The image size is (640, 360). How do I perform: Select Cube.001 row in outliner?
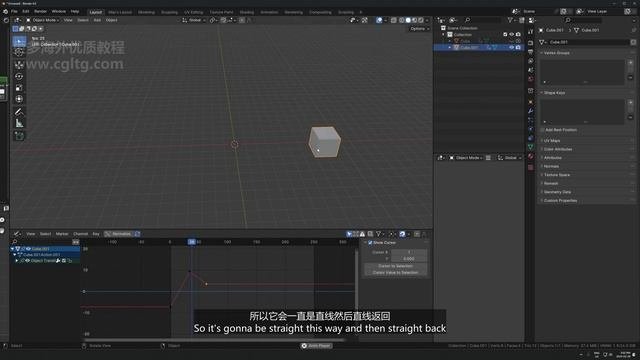(x=478, y=47)
